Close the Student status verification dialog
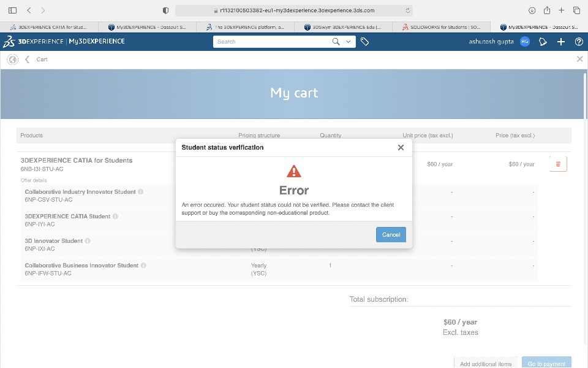Viewport: 588px width, 368px height. (401, 148)
